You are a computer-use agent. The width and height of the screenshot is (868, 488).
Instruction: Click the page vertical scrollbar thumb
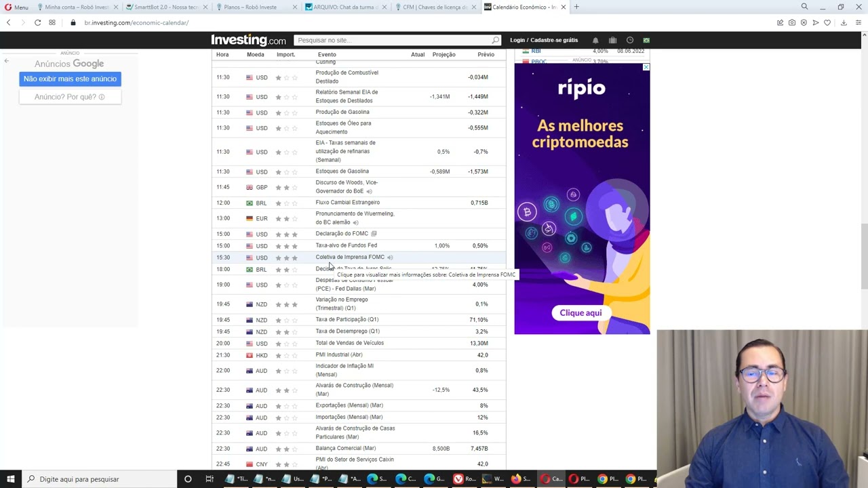coord(863,256)
